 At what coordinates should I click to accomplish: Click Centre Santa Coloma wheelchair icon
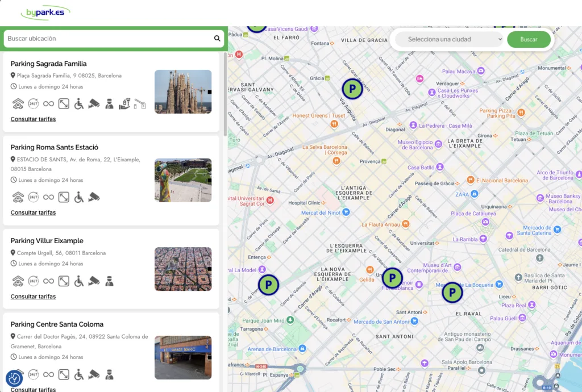pyautogui.click(x=78, y=374)
